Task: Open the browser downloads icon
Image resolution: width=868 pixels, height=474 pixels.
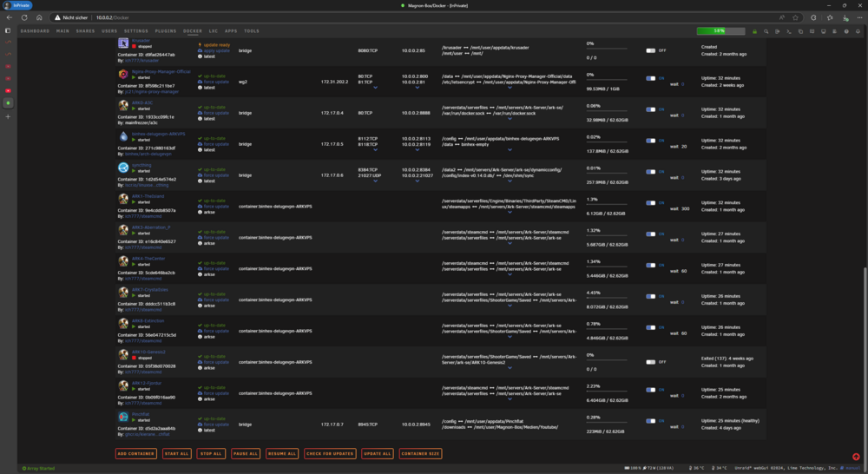Action: [845, 17]
